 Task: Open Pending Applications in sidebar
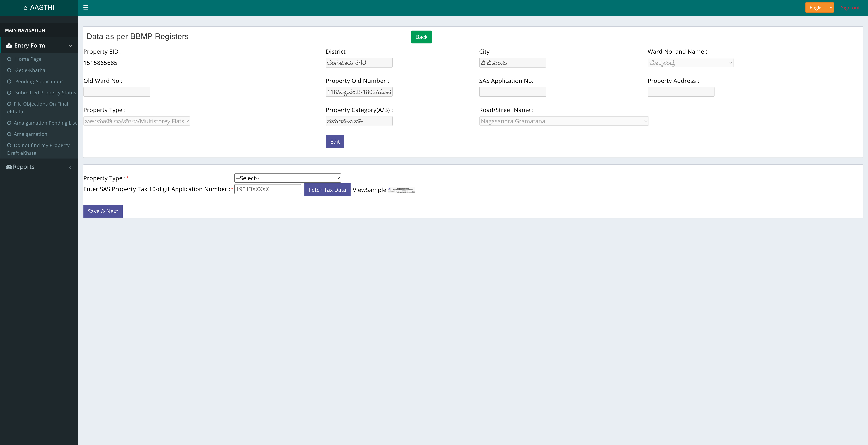39,82
